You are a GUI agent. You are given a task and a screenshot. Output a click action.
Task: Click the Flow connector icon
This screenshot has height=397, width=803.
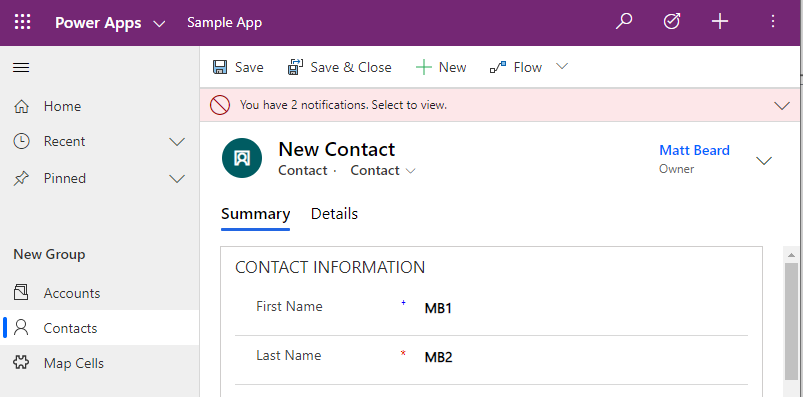coord(498,67)
